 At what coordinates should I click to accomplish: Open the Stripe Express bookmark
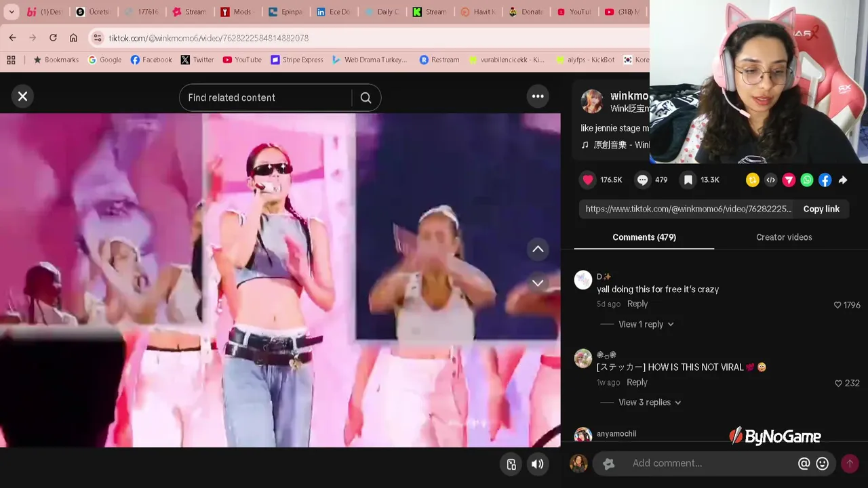coord(297,60)
